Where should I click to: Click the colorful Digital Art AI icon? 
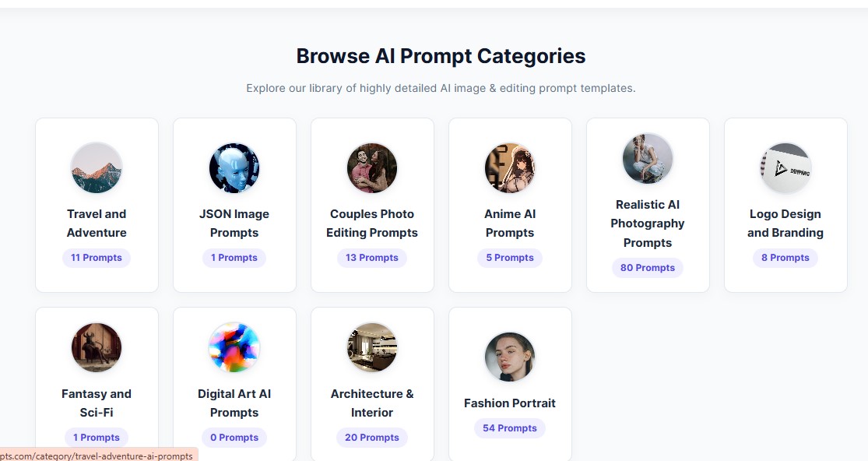234,347
